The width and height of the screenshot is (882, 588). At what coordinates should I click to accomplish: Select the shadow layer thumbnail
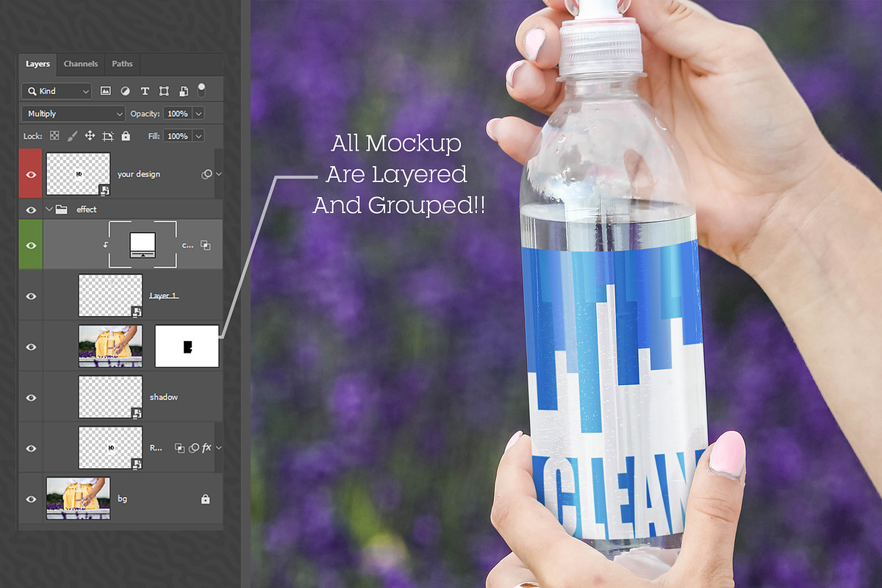click(110, 397)
